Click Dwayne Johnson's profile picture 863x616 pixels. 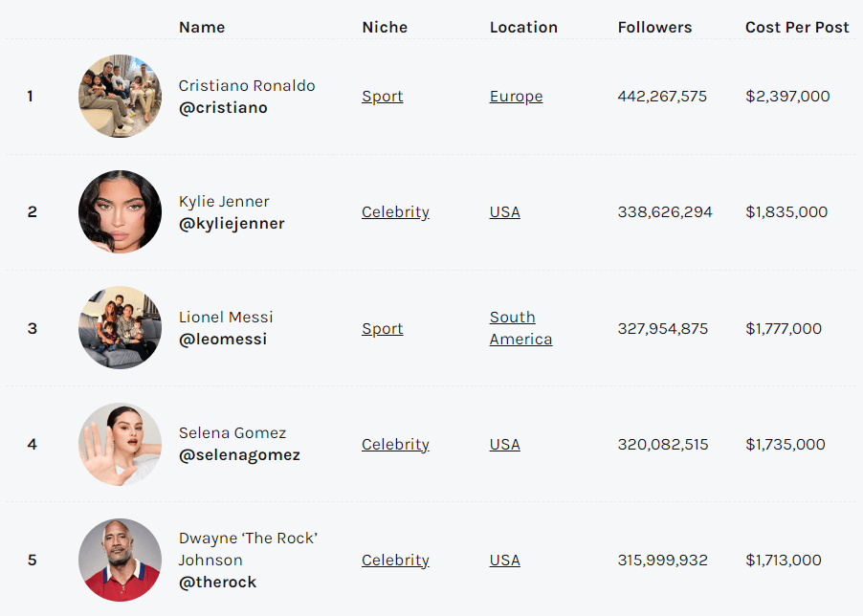pyautogui.click(x=120, y=560)
